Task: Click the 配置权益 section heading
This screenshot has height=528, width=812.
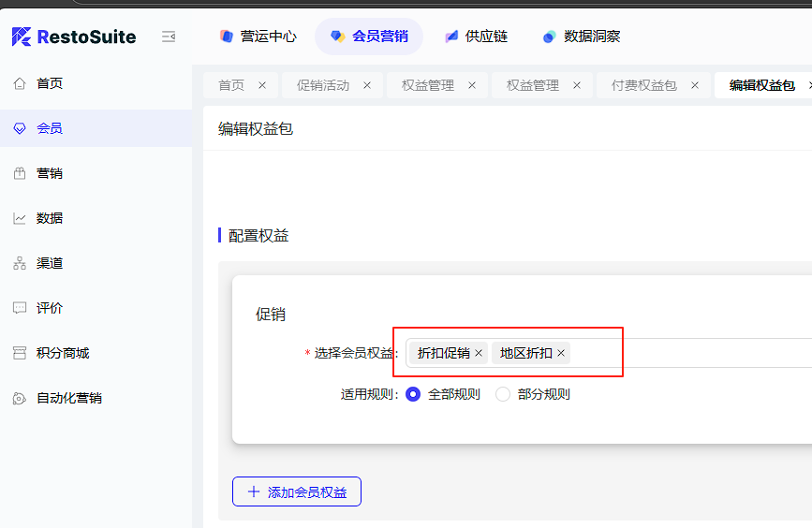Action: (258, 236)
